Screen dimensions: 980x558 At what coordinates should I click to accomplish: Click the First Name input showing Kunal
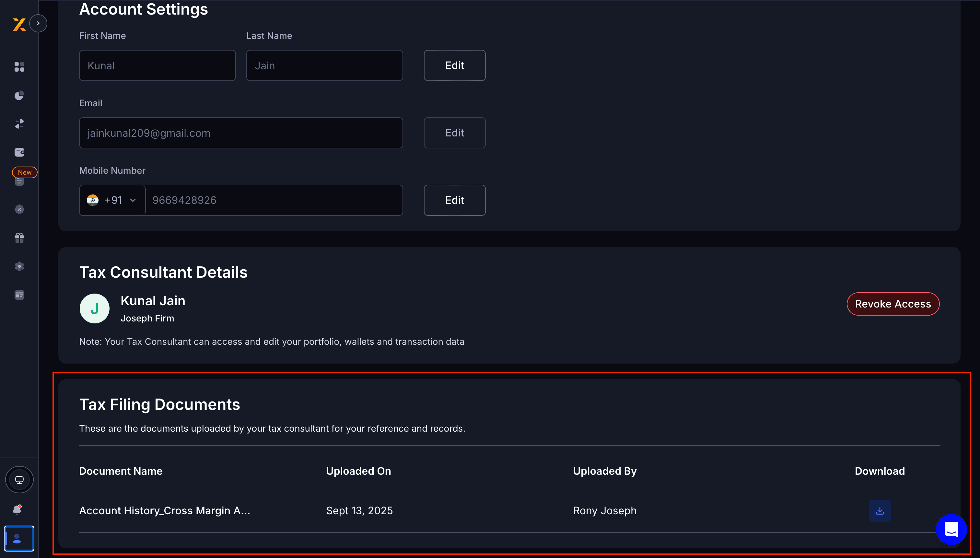click(x=157, y=65)
